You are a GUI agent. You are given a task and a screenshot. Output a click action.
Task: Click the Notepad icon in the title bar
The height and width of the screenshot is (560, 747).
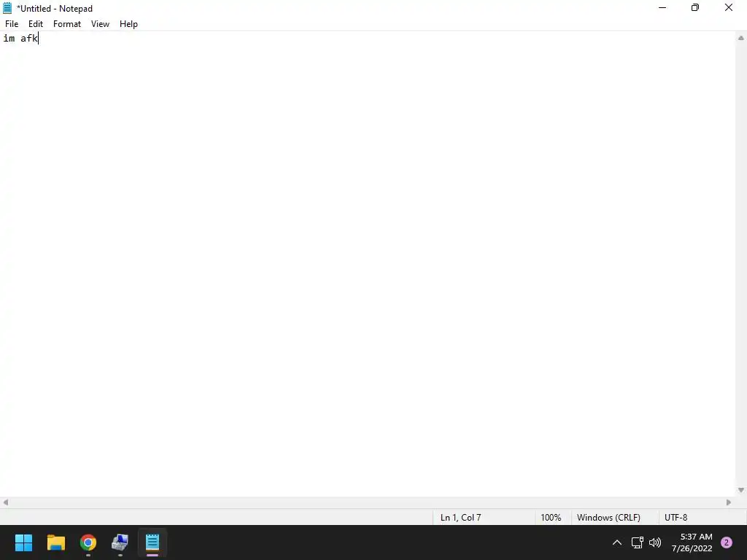(7, 8)
